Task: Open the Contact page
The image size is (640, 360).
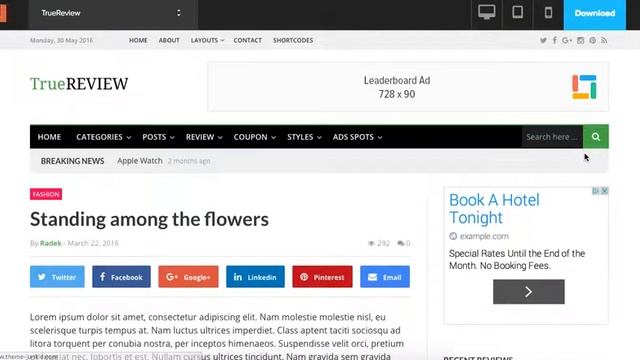Action: point(247,40)
